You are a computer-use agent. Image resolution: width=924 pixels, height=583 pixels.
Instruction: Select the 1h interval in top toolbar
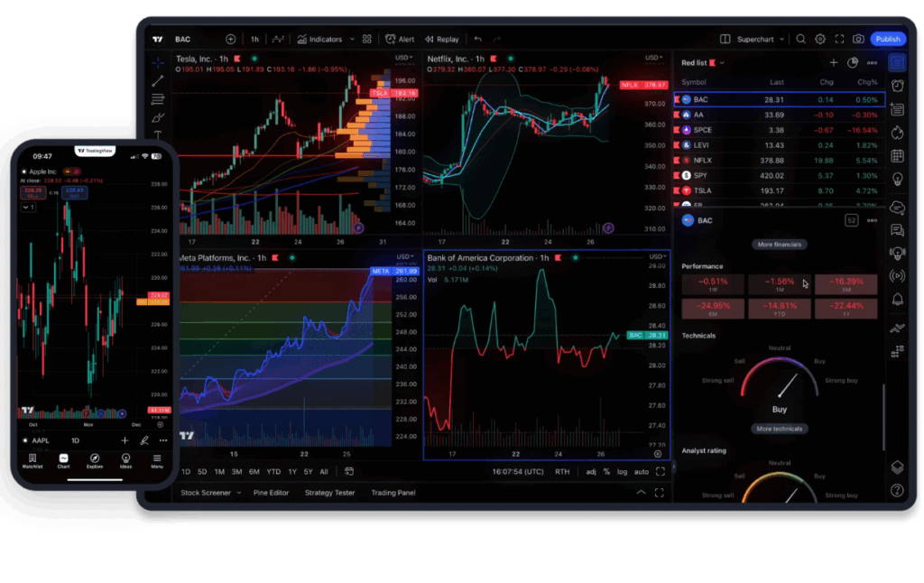point(254,40)
